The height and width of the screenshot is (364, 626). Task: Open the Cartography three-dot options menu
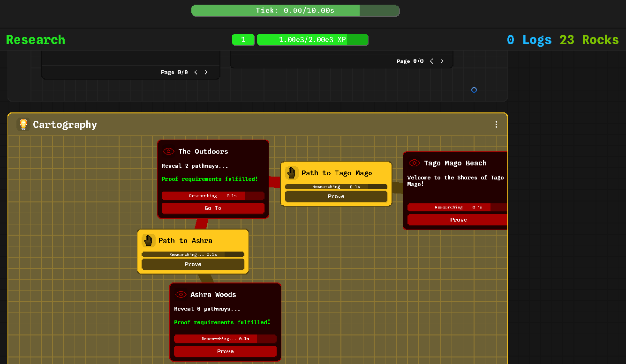point(496,125)
